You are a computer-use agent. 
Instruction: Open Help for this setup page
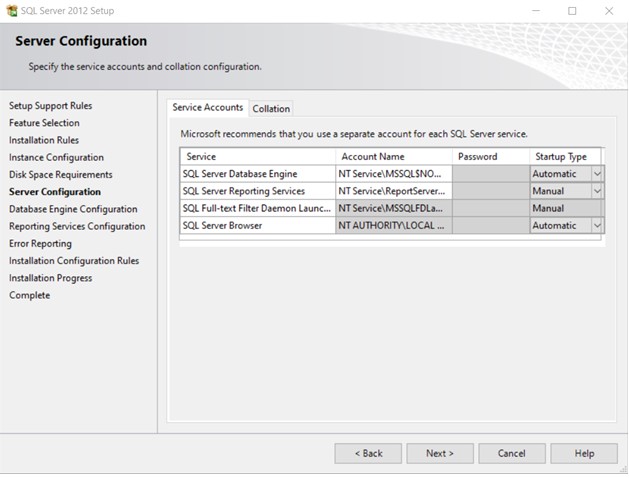click(x=584, y=454)
